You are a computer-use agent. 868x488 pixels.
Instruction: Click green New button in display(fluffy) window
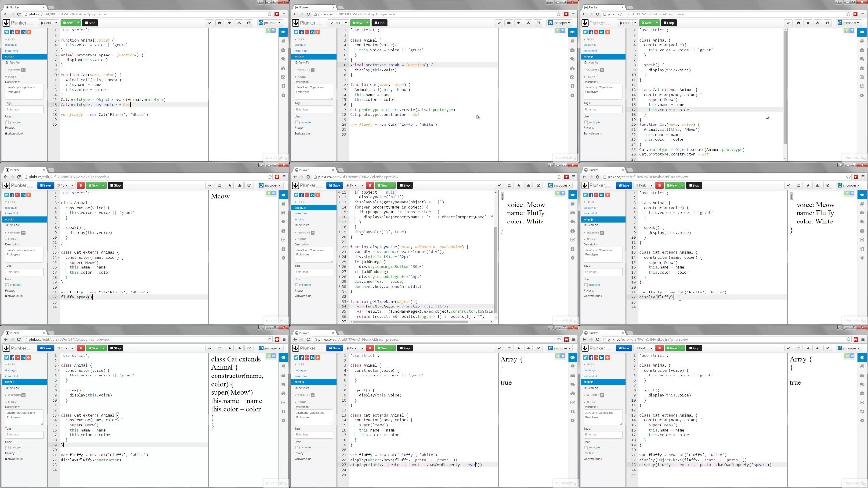click(x=672, y=185)
